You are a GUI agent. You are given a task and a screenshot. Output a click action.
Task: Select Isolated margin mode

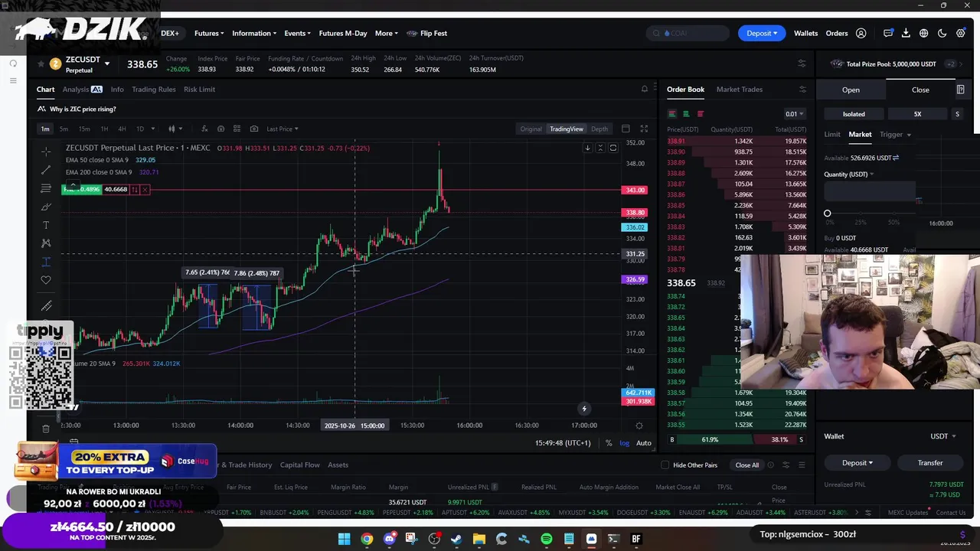[854, 114]
